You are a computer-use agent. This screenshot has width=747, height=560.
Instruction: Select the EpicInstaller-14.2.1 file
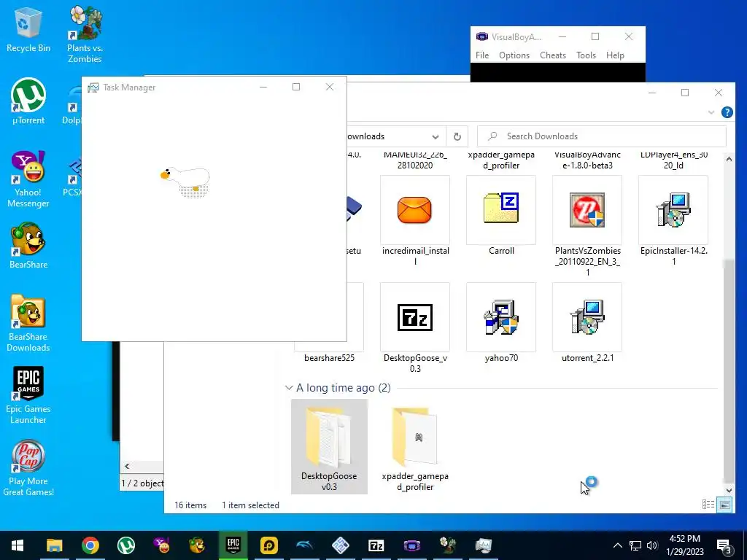673,222
